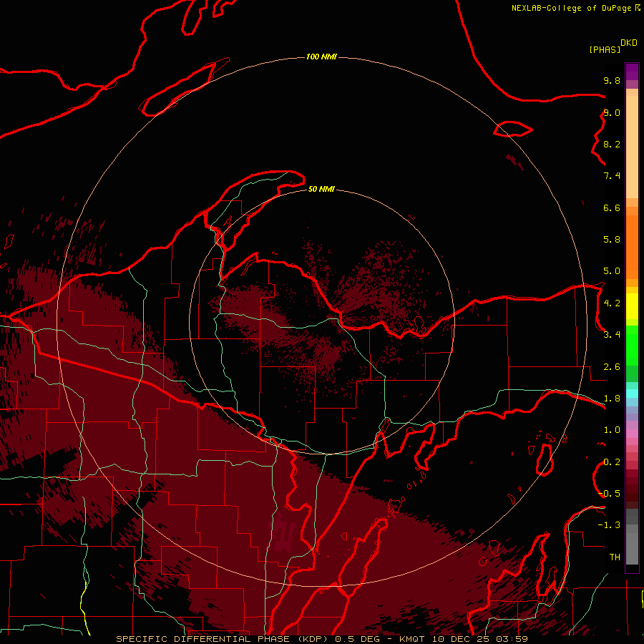Click the [PHAS] units label
Image resolution: width=644 pixels, height=644 pixels.
coord(605,50)
